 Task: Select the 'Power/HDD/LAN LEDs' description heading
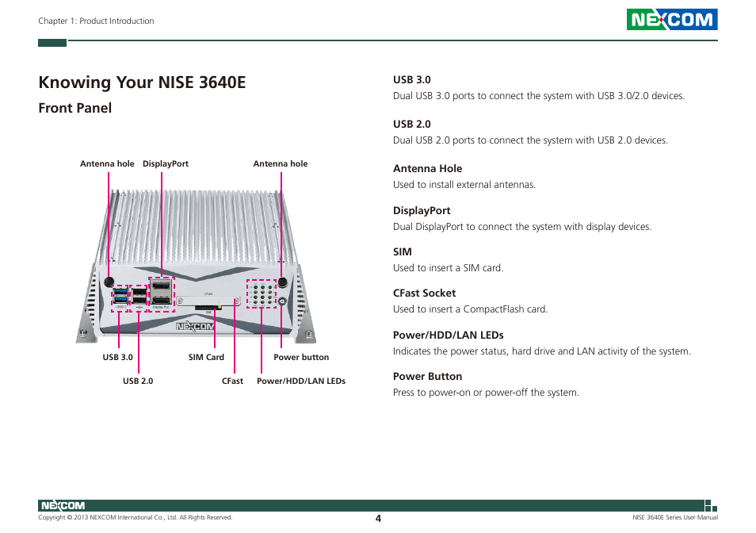[449, 336]
